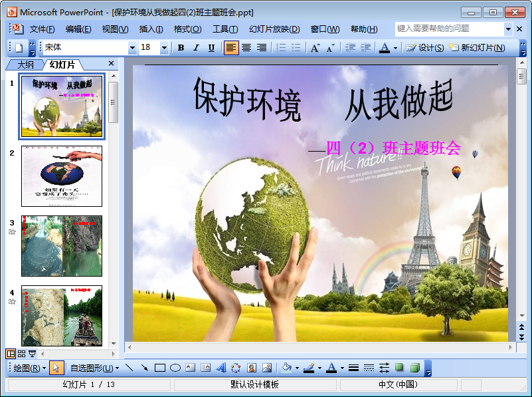
Task: Select the Oval tool
Action: [175, 368]
